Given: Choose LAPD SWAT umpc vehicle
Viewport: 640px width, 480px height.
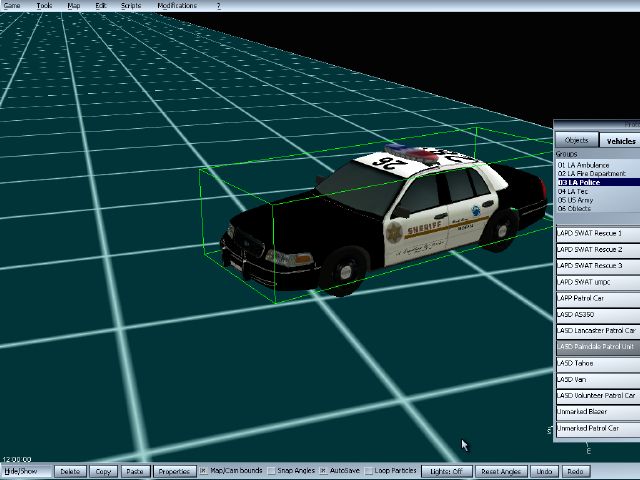Looking at the screenshot, I should [598, 282].
